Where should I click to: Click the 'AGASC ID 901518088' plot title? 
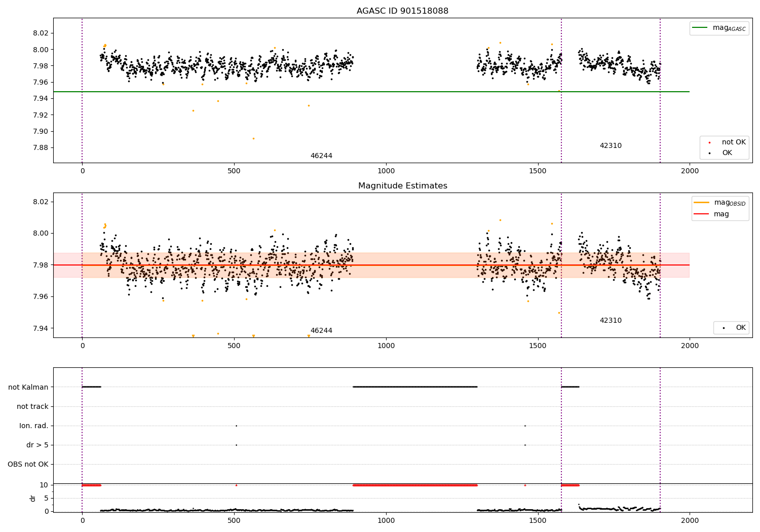click(x=402, y=11)
